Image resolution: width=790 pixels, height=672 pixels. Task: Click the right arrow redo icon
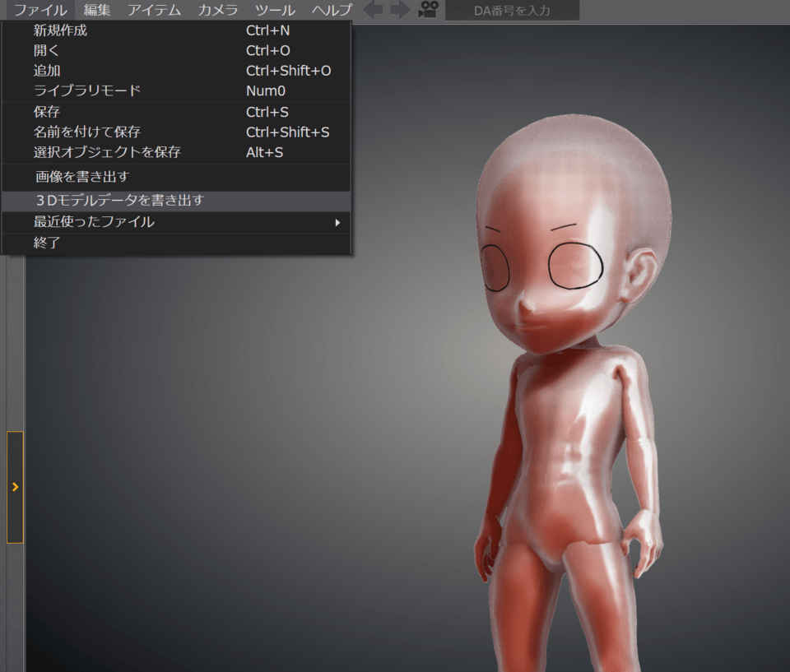[400, 11]
